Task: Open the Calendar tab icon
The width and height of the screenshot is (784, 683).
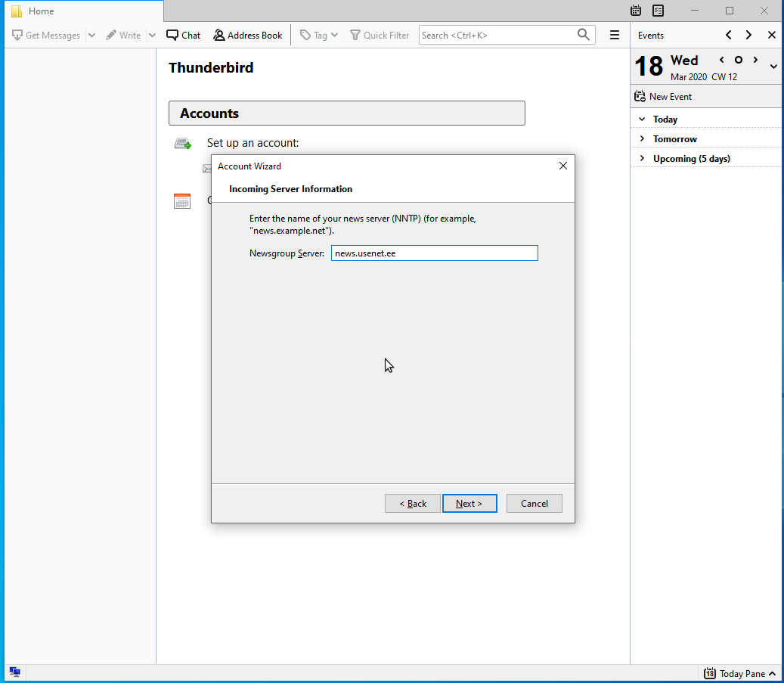Action: (636, 11)
